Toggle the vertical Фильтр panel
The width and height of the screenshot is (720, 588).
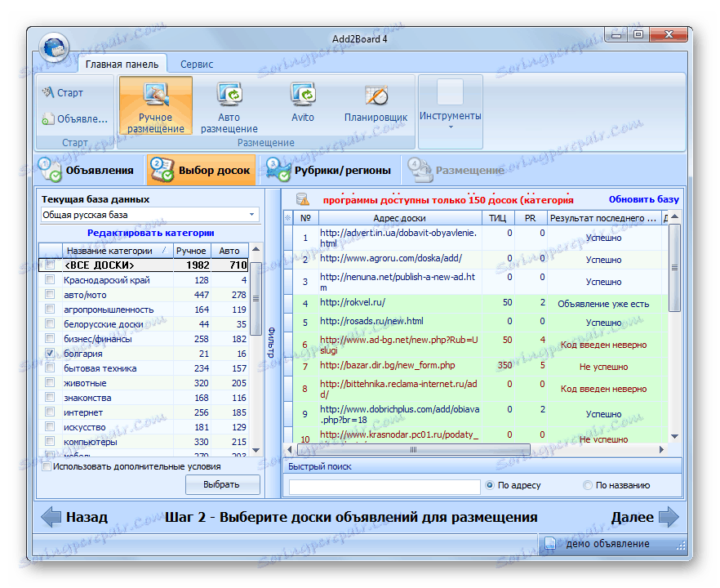pyautogui.click(x=273, y=342)
